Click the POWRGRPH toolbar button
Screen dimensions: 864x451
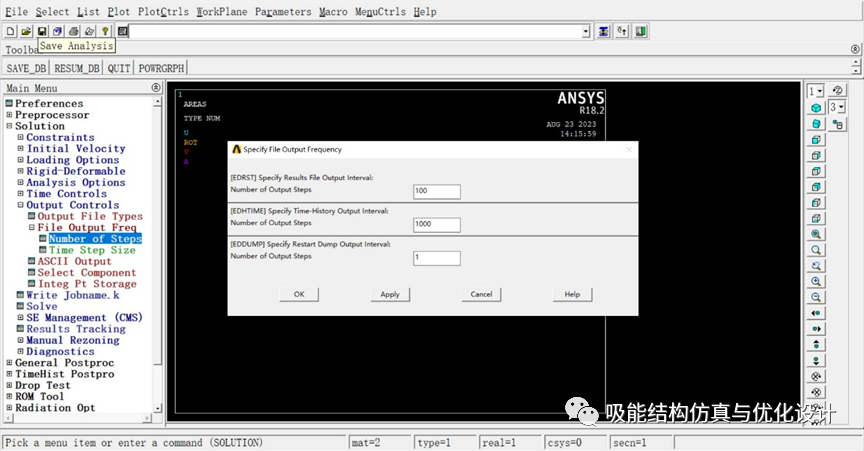[161, 68]
